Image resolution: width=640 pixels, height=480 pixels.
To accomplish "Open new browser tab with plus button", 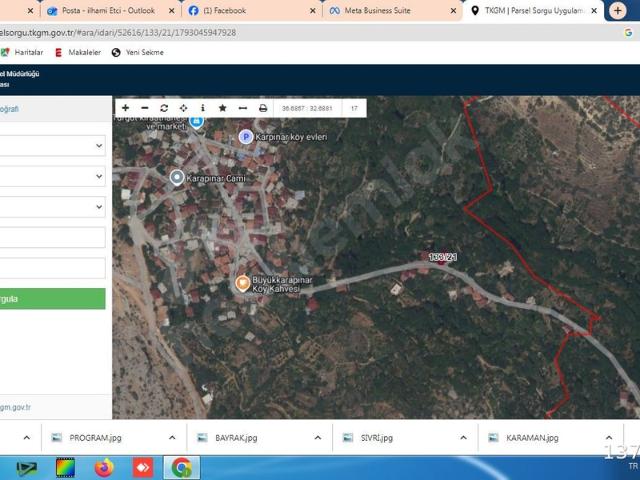I will click(x=618, y=11).
